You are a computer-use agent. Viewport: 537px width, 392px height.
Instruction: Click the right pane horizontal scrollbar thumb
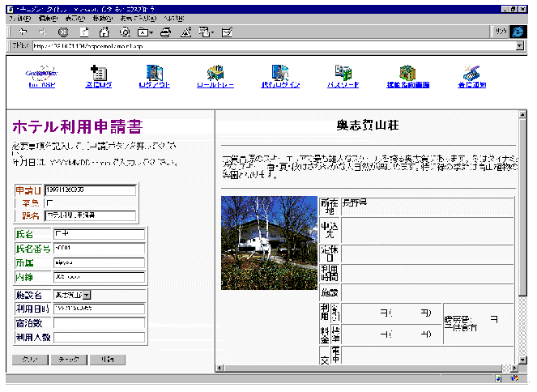pos(362,368)
